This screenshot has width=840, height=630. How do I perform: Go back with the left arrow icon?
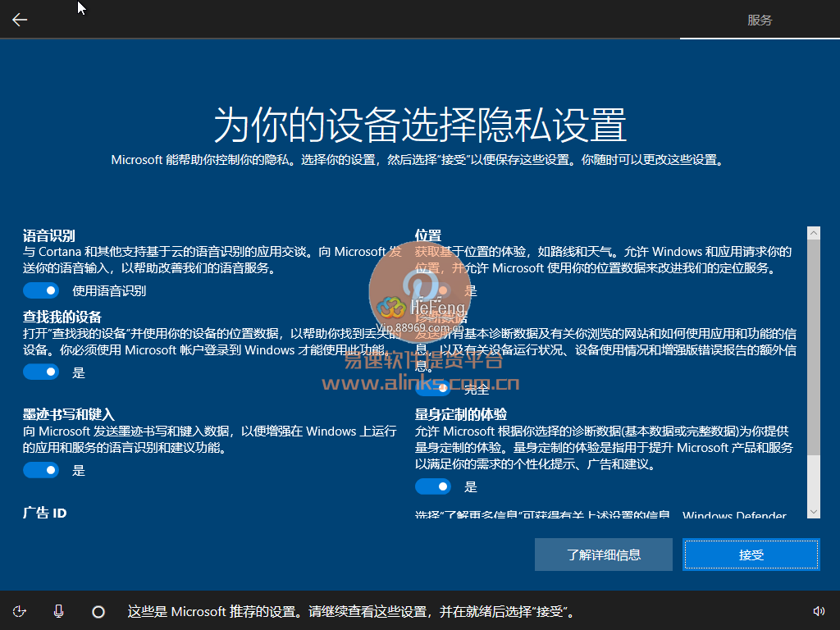[20, 20]
